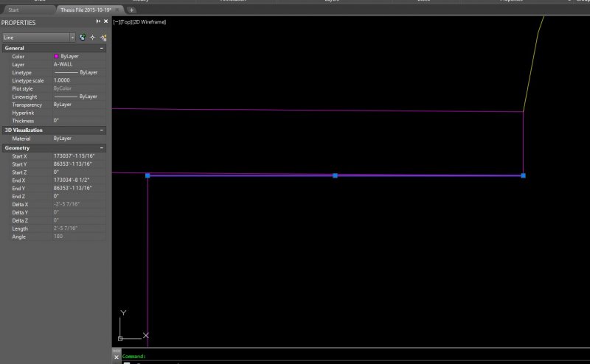Click the left endpoint grip of selected line
The image size is (590, 364).
pos(147,175)
